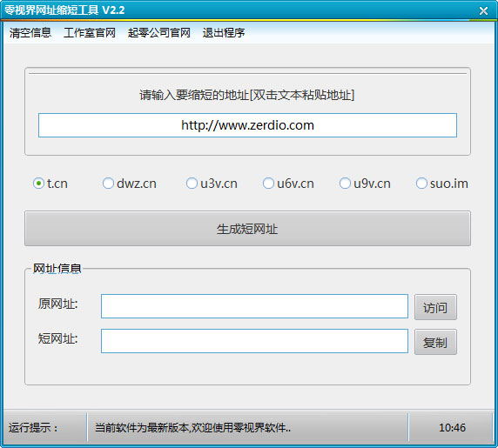Click the status message about 最新版本
Image resolution: width=498 pixels, height=448 pixels.
192,428
